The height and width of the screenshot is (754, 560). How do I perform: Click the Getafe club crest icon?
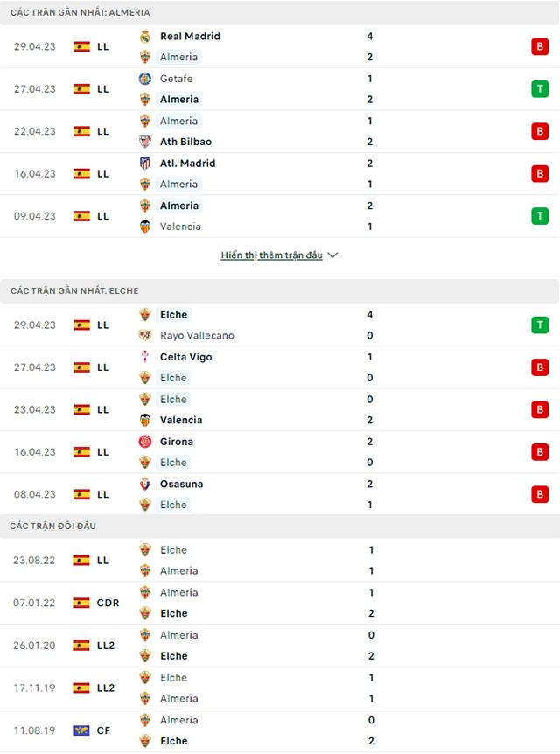[x=144, y=79]
